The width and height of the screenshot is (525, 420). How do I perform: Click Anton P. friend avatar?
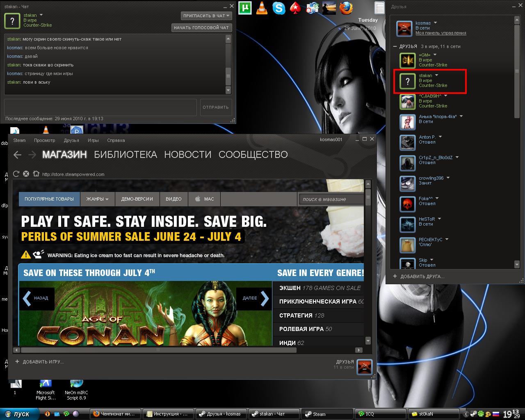(x=408, y=143)
